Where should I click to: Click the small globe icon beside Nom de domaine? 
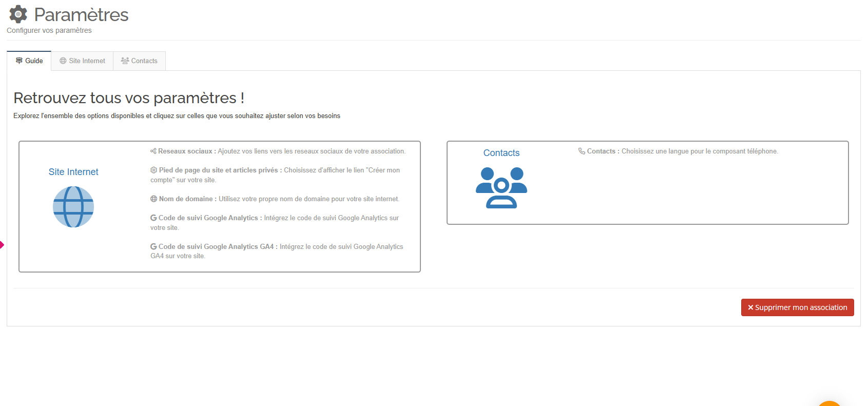[x=153, y=199]
